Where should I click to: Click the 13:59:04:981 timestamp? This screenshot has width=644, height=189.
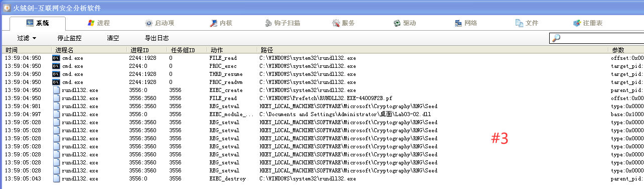click(23, 106)
